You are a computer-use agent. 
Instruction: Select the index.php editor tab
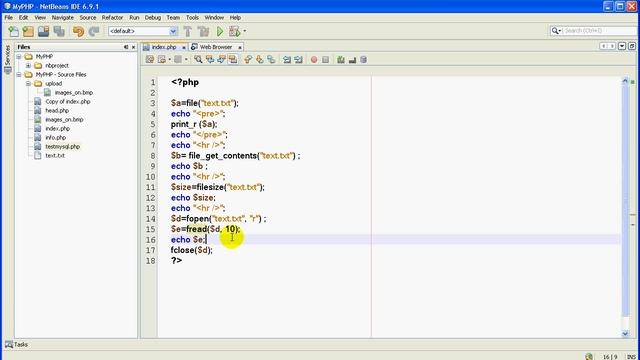pyautogui.click(x=164, y=47)
